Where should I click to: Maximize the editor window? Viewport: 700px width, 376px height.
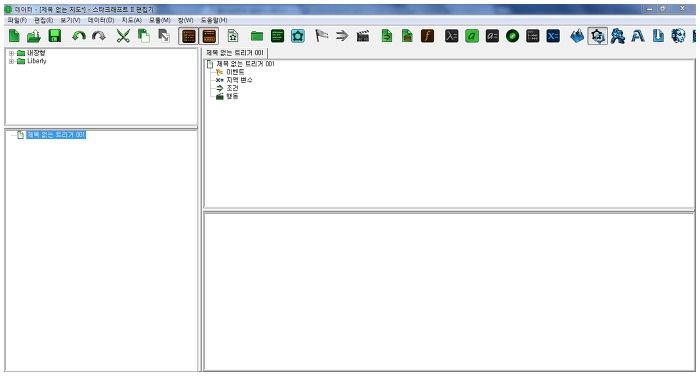pos(663,9)
